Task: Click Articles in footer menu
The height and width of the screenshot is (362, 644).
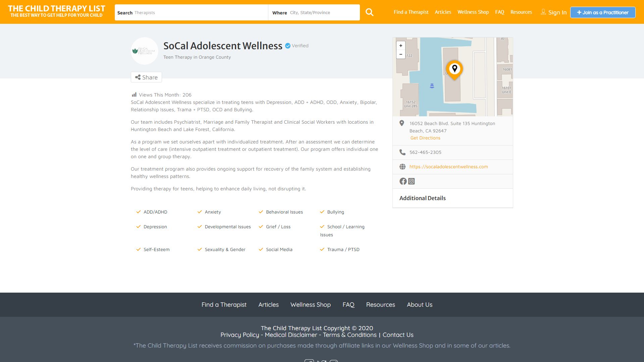Action: tap(268, 305)
